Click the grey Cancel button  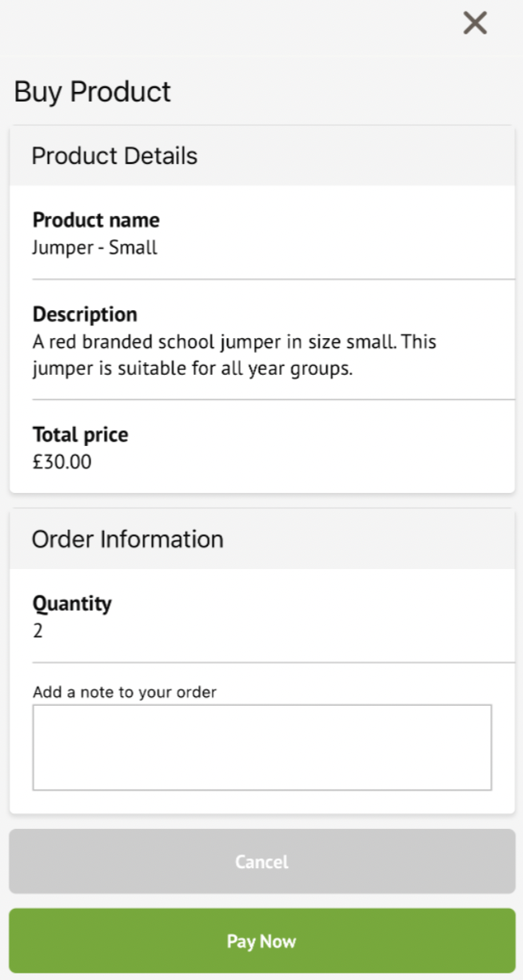point(261,862)
